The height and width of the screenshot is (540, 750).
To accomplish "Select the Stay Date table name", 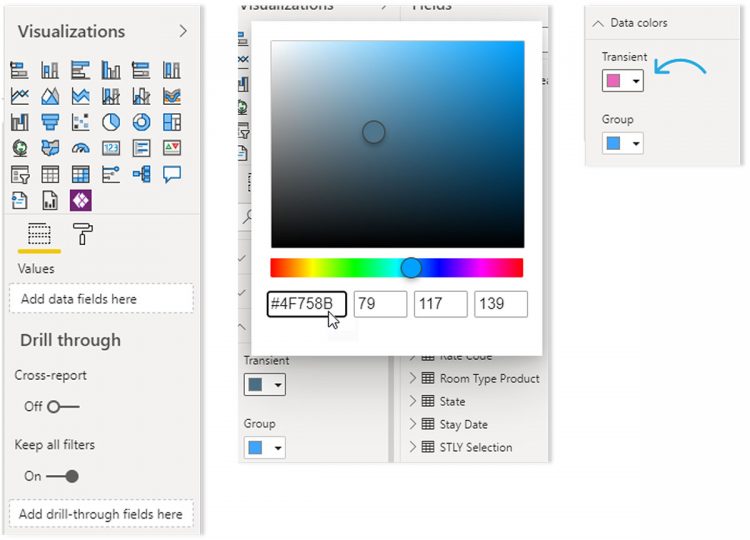I will (463, 424).
